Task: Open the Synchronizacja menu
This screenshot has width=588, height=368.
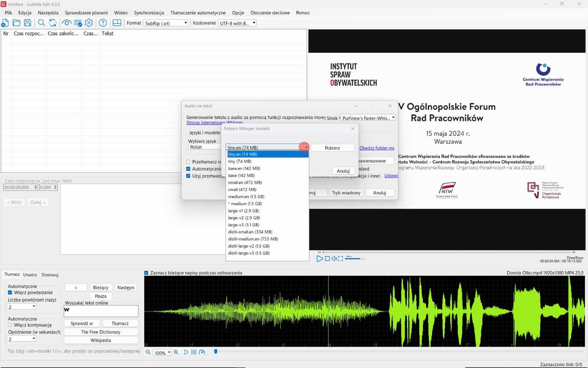Action: tap(149, 13)
